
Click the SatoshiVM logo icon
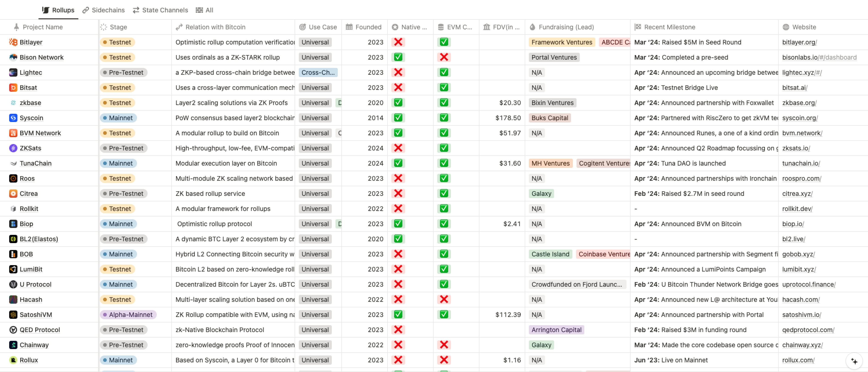pyautogui.click(x=13, y=315)
